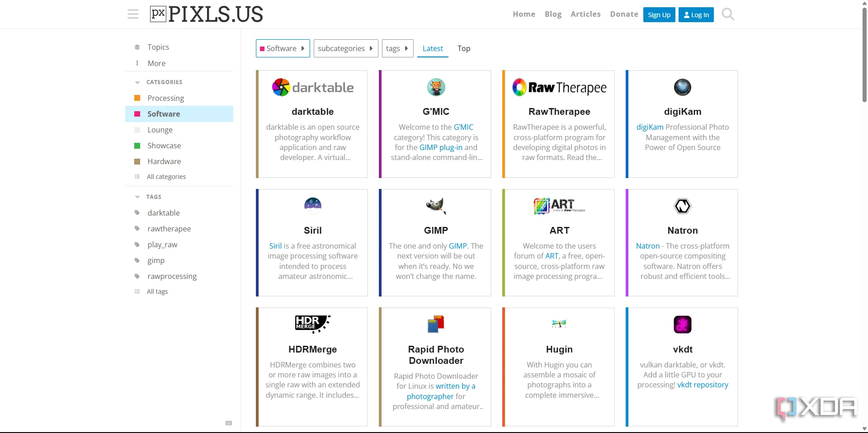Click the tag icon beside rawprocessing

(137, 276)
